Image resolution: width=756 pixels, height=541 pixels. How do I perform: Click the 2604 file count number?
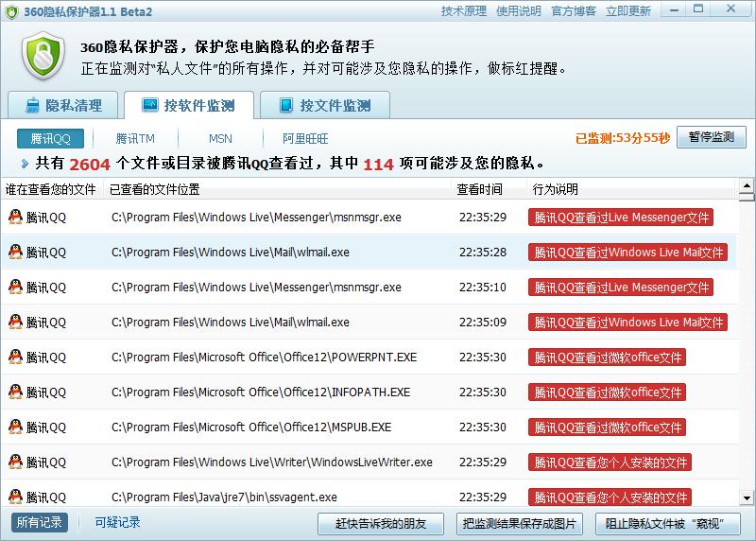tap(90, 164)
